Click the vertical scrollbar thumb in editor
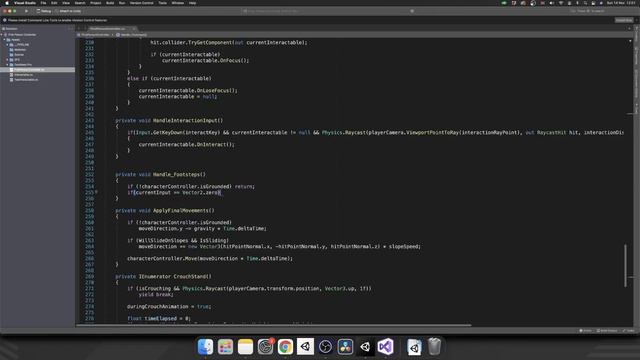Image resolution: width=640 pixels, height=360 pixels. click(x=625, y=265)
